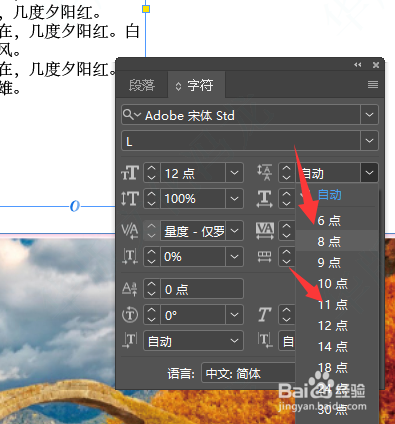Click the tsume proportional spacing icon
The height and width of the screenshot is (424, 395).
130,256
